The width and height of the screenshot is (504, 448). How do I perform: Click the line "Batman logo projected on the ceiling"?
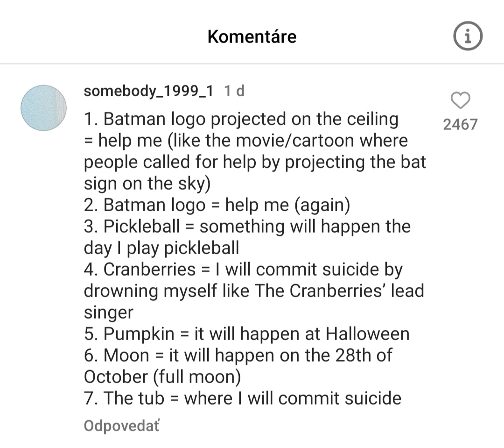[x=241, y=119]
